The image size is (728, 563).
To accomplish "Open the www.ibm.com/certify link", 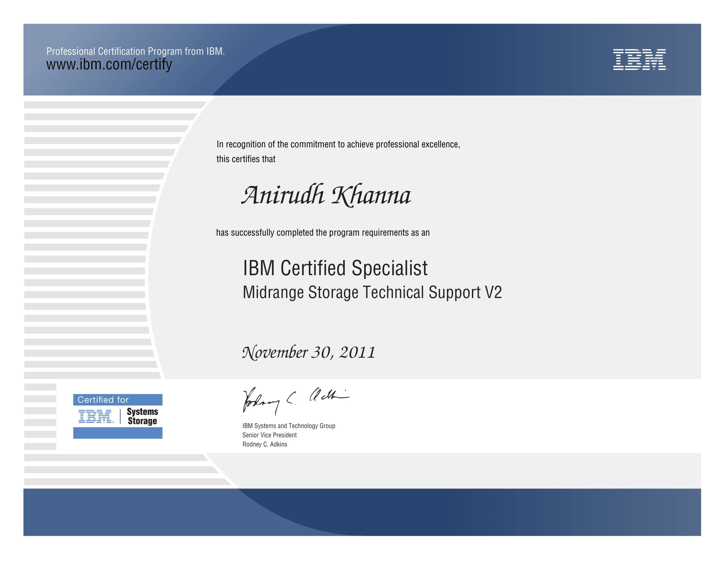I will coord(109,64).
